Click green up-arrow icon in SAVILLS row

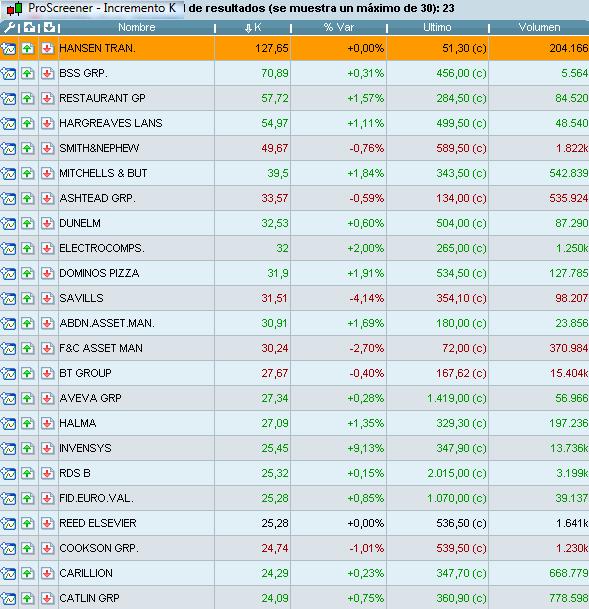click(x=28, y=298)
